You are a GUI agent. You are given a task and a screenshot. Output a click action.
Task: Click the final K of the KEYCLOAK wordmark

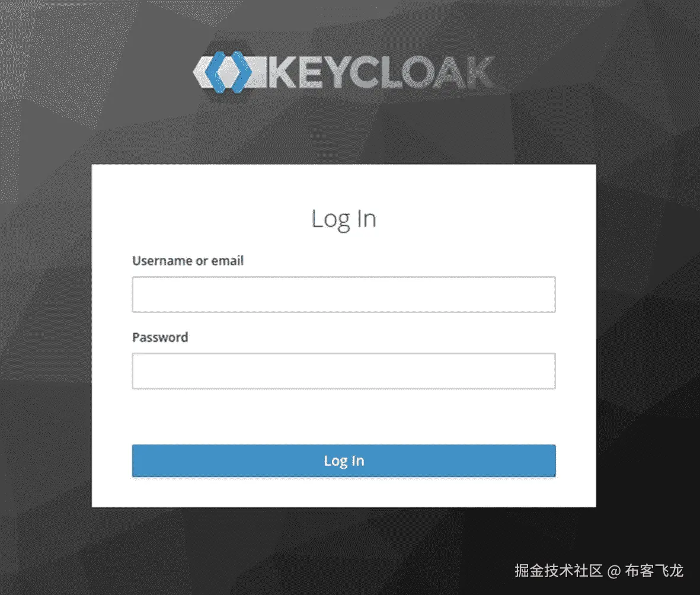479,72
